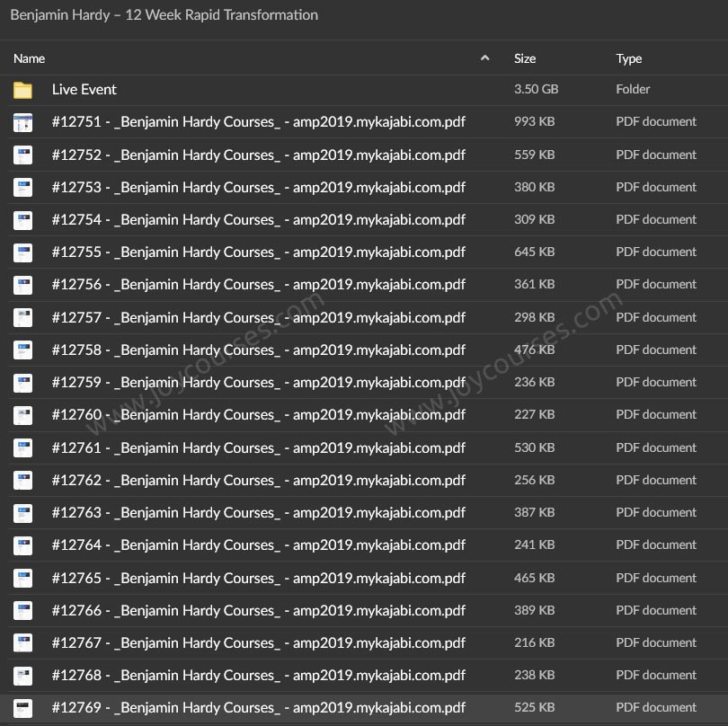728x726 pixels.
Task: Click PDF icon for file #12756
Action: [22, 285]
